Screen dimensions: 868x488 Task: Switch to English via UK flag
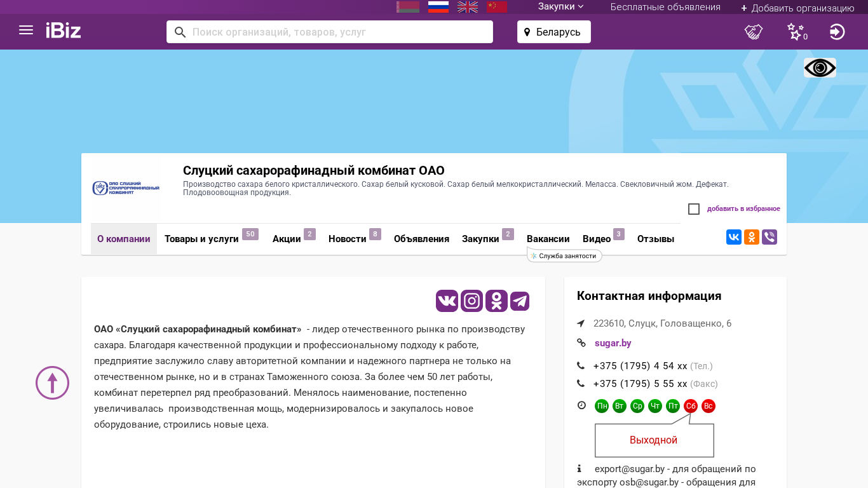(468, 7)
